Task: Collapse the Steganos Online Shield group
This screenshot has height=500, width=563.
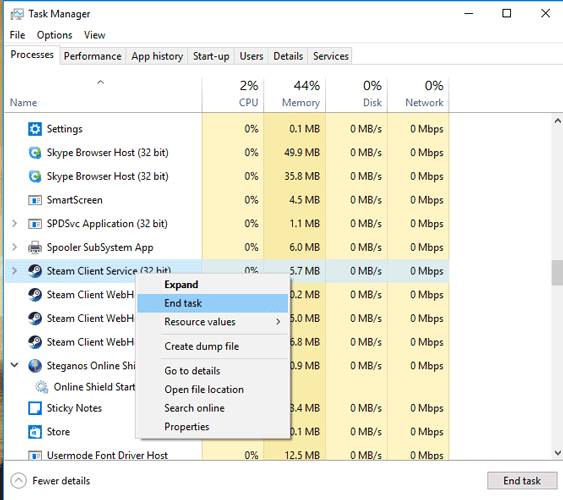Action: pos(14,365)
